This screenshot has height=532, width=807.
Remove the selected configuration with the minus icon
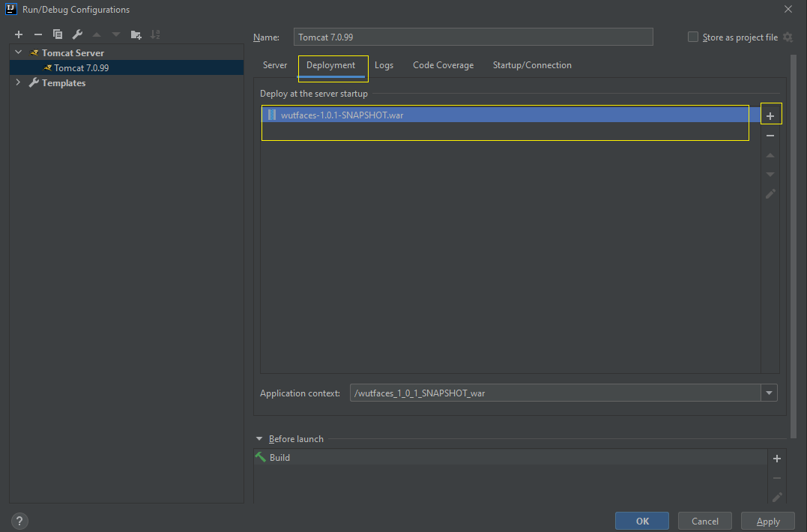coord(38,34)
